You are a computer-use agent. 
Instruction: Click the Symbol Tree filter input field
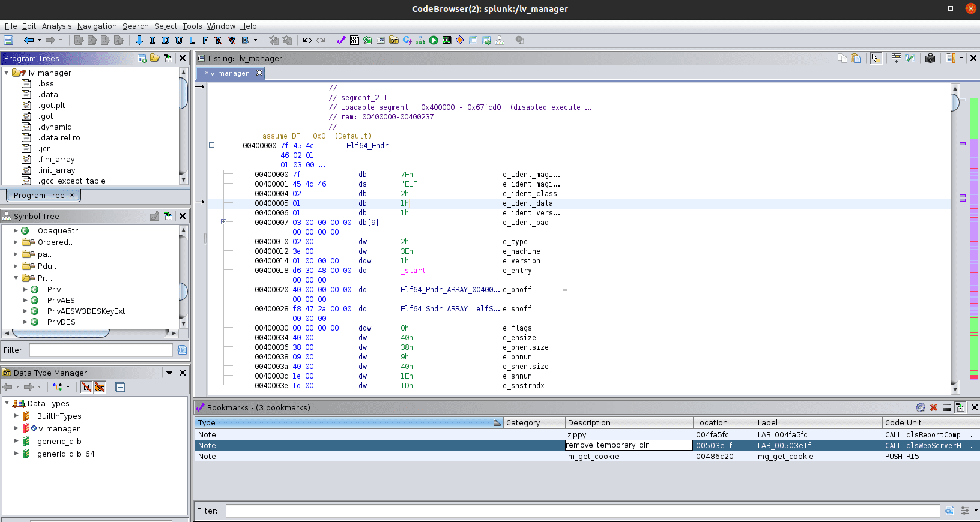[101, 350]
